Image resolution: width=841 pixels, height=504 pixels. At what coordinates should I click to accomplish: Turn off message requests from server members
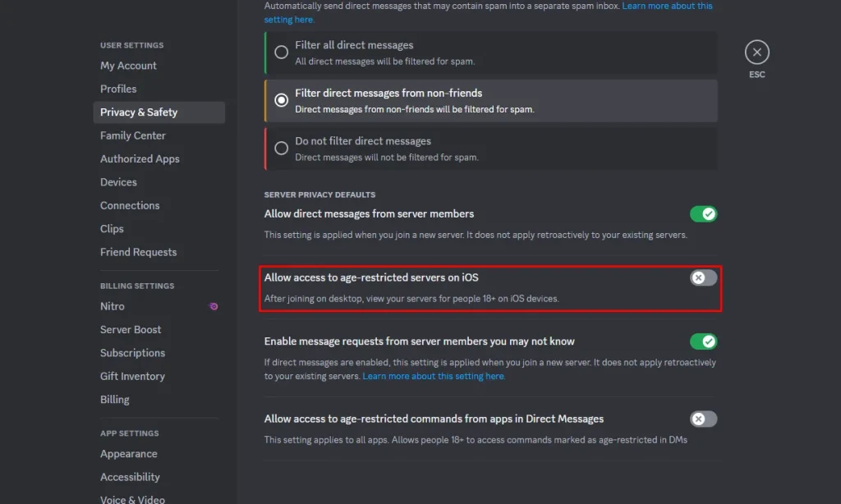tap(703, 341)
